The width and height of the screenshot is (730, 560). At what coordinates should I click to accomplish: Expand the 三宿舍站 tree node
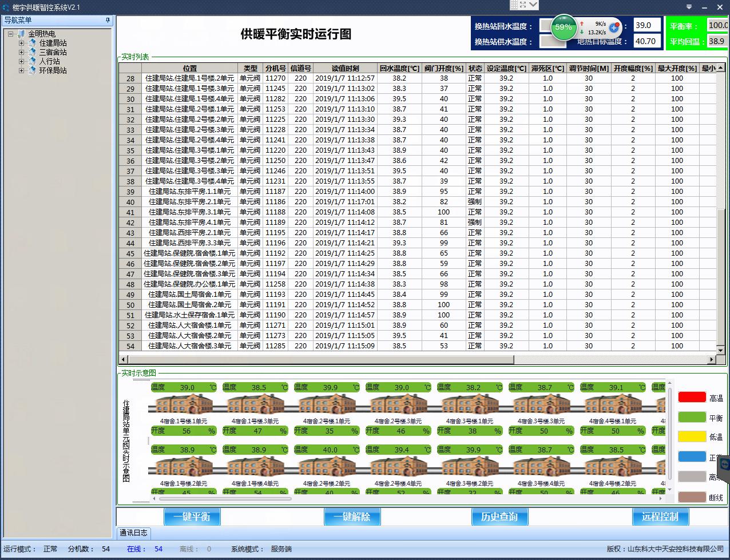[22, 52]
